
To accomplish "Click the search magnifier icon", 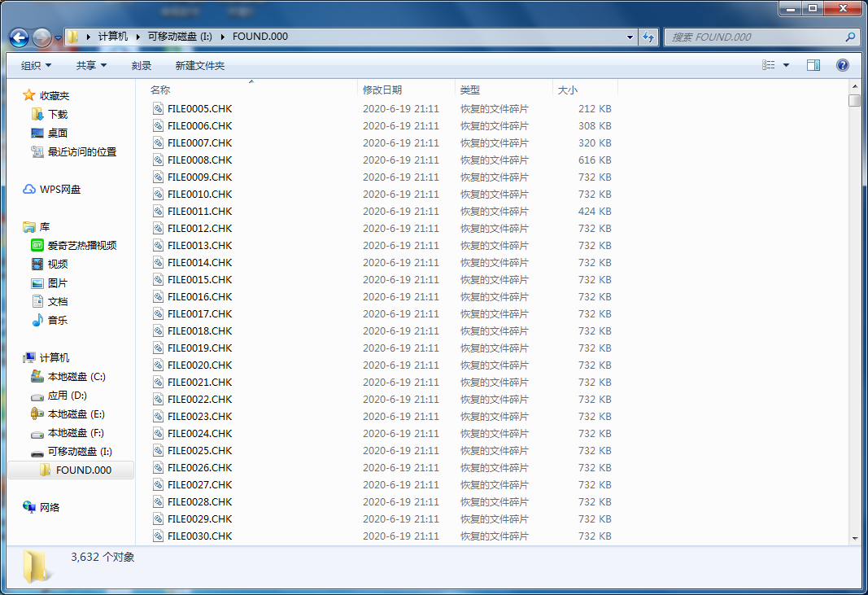I will [x=850, y=37].
